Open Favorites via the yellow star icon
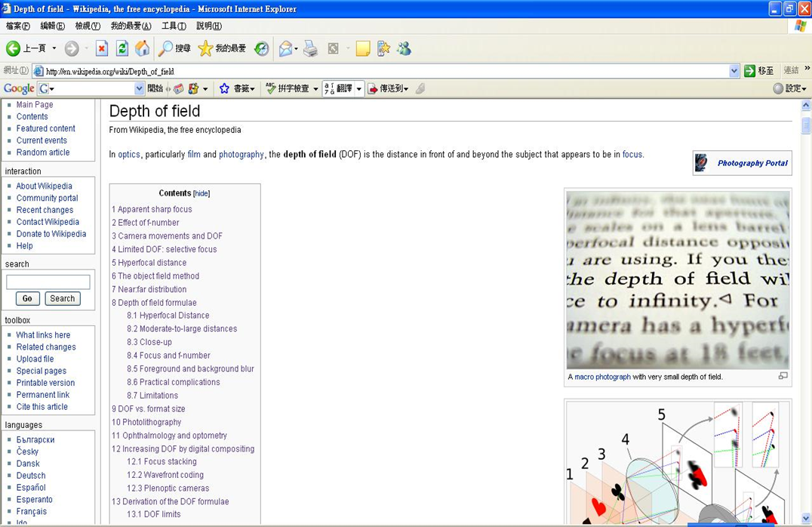This screenshot has height=527, width=812. coord(222,49)
